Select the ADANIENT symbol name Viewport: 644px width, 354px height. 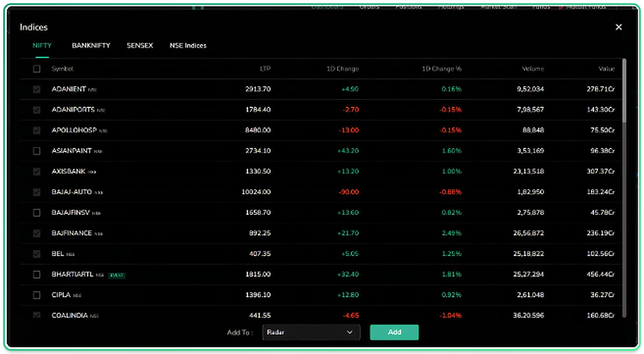pyautogui.click(x=69, y=89)
